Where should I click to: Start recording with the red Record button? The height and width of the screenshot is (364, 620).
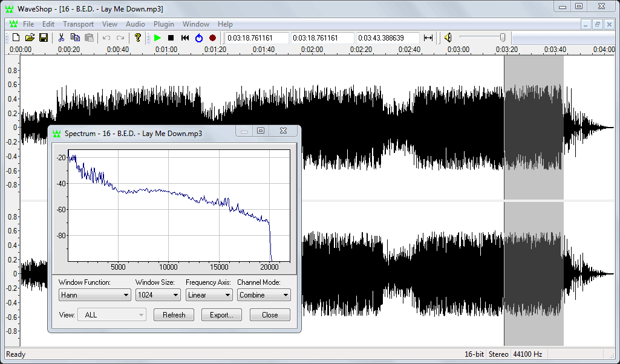click(212, 37)
